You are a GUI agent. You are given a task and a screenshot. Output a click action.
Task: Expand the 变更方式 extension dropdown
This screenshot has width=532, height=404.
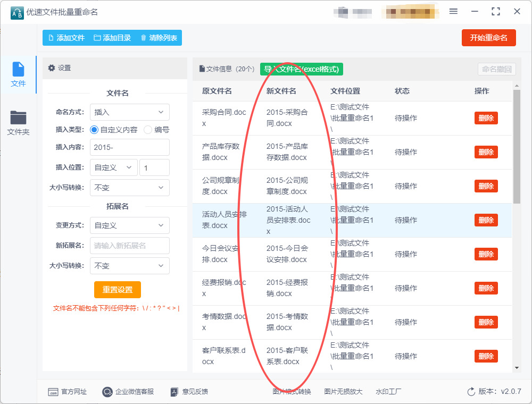(x=129, y=225)
